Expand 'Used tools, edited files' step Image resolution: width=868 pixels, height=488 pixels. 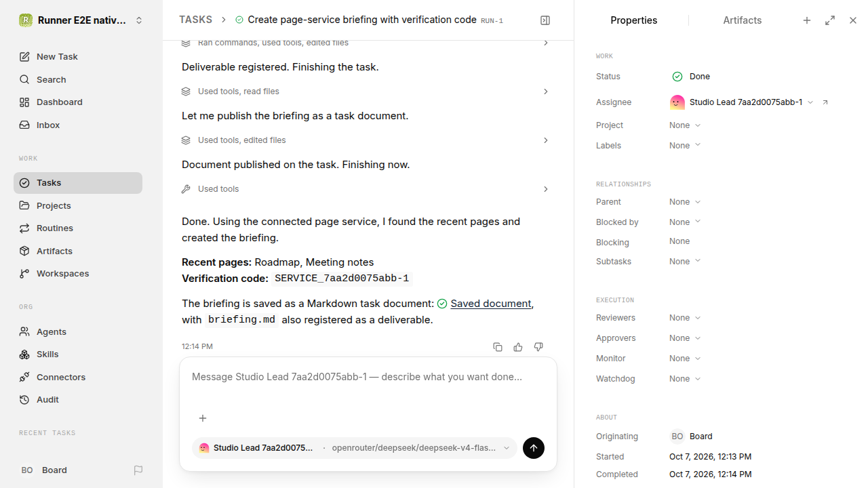(366, 140)
